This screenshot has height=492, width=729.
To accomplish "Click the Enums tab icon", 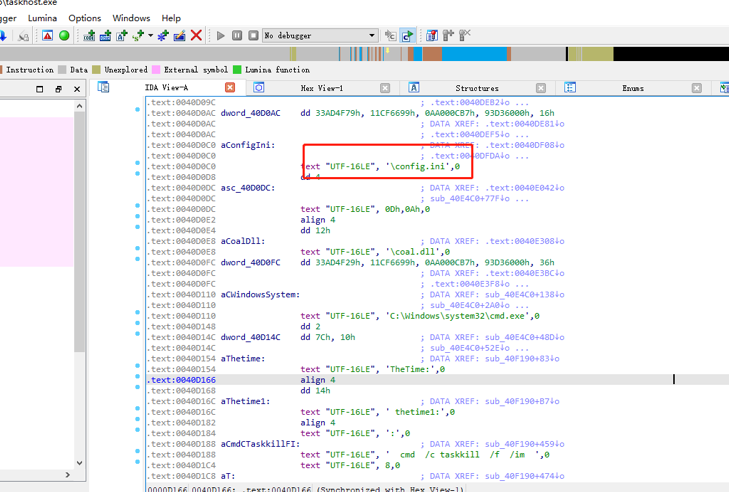I will 570,87.
